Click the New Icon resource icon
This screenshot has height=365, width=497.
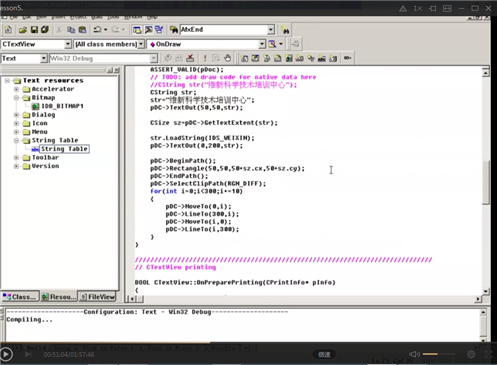278,58
